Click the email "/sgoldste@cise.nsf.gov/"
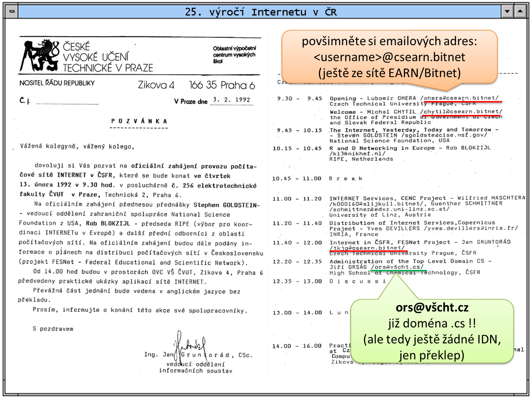 pos(444,135)
